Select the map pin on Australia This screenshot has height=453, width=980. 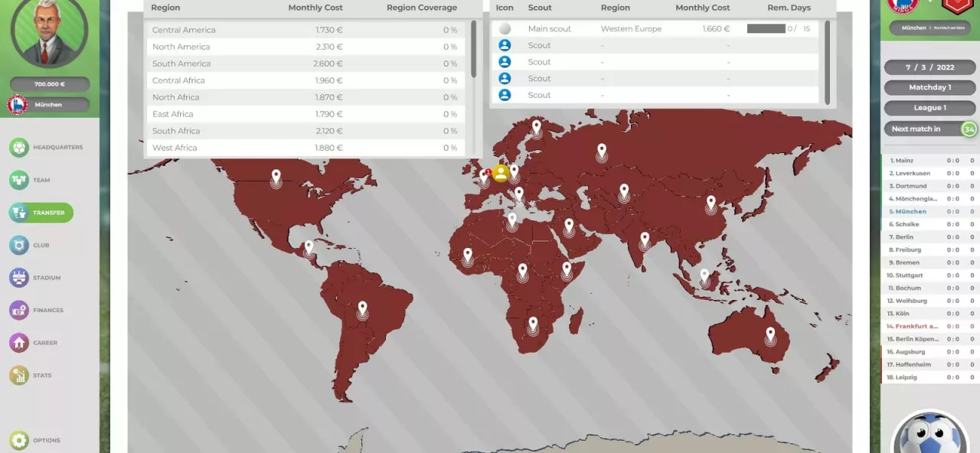pyautogui.click(x=770, y=335)
